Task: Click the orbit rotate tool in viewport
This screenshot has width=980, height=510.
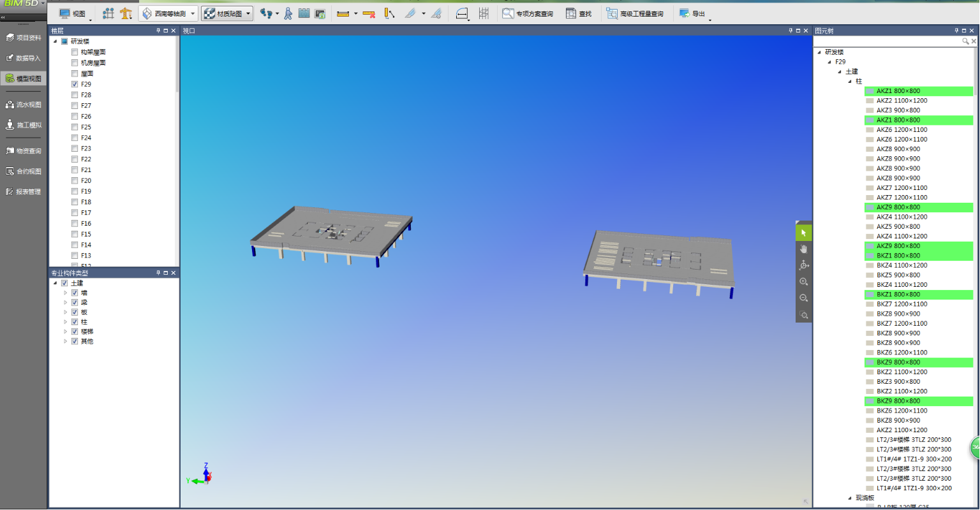Action: (804, 265)
